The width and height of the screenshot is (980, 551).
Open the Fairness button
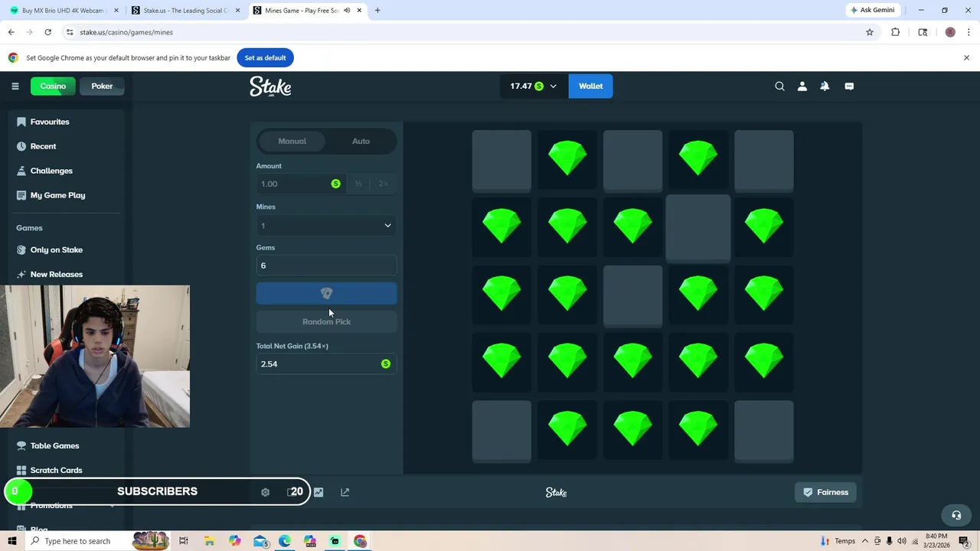pos(825,492)
